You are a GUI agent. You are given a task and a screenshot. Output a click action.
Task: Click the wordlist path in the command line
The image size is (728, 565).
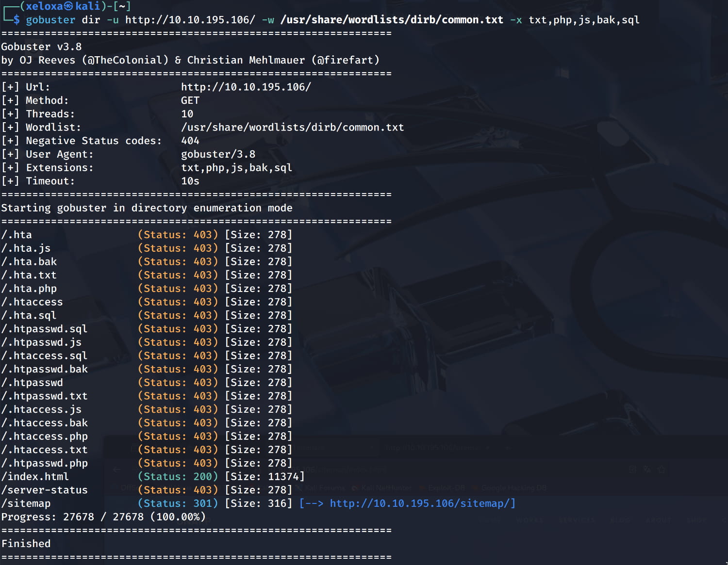392,20
